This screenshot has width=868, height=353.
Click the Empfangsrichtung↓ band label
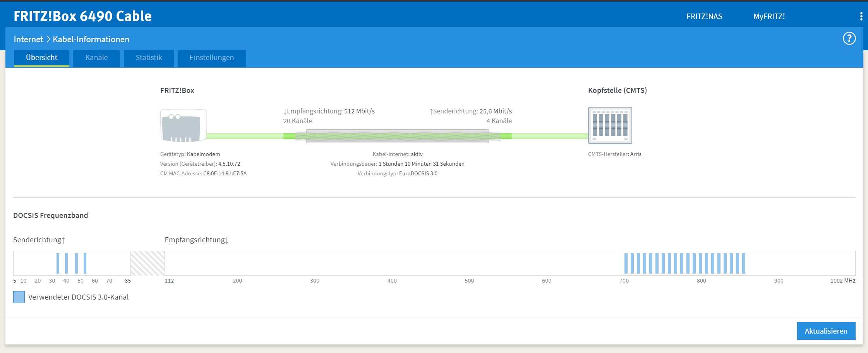(x=197, y=240)
